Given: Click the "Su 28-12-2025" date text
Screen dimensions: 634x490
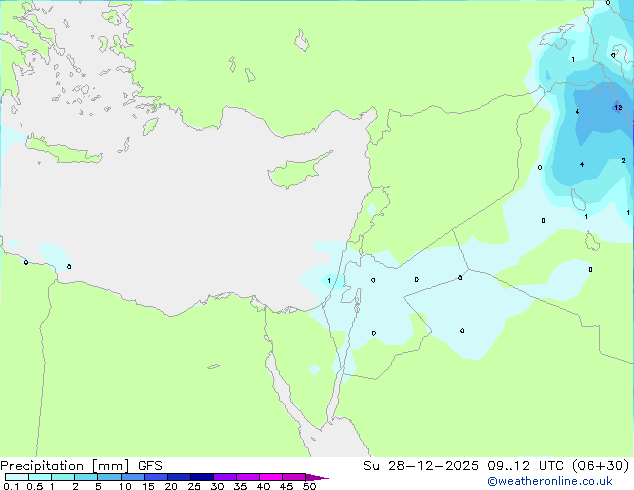Looking at the screenshot, I should click(x=421, y=466).
